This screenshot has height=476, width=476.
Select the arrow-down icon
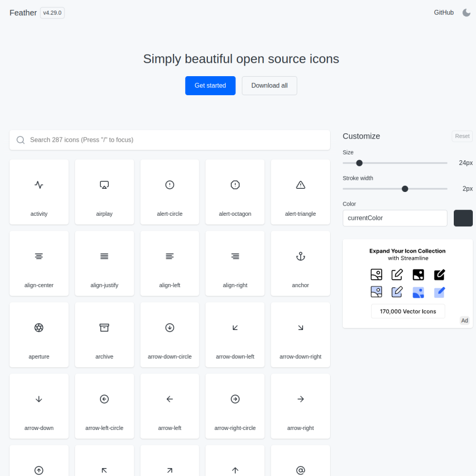[39, 406]
